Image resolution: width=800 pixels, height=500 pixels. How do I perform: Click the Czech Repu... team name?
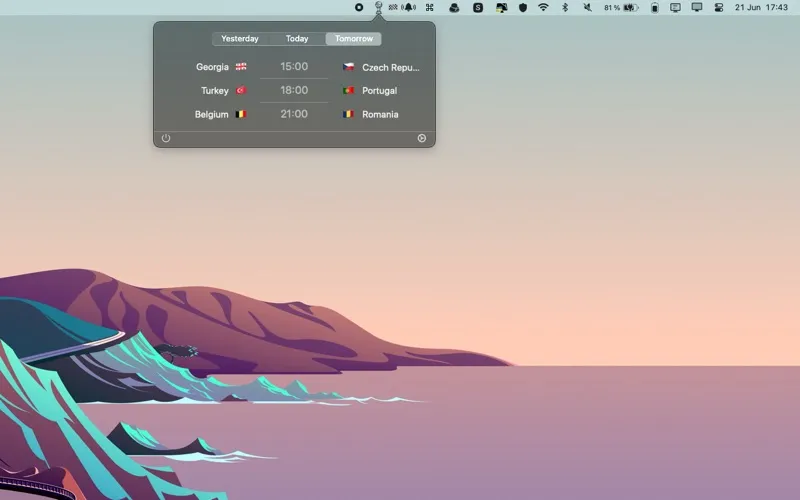tap(391, 67)
